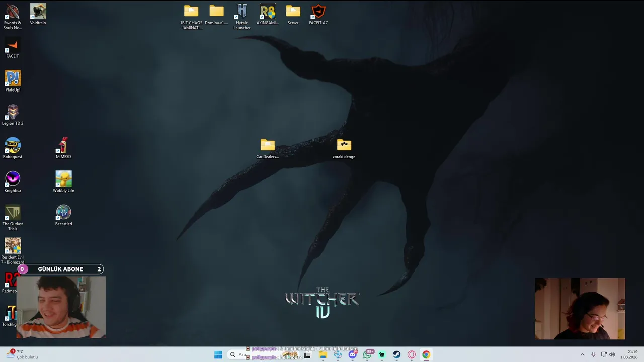The image size is (644, 362).
Task: Open Wobbly Life shortcut
Action: coord(63,182)
